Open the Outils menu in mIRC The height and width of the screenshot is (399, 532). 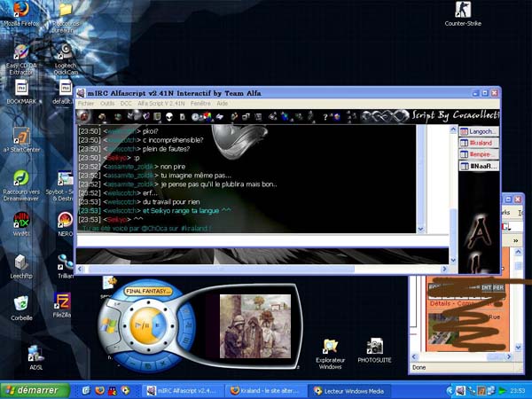click(x=107, y=104)
